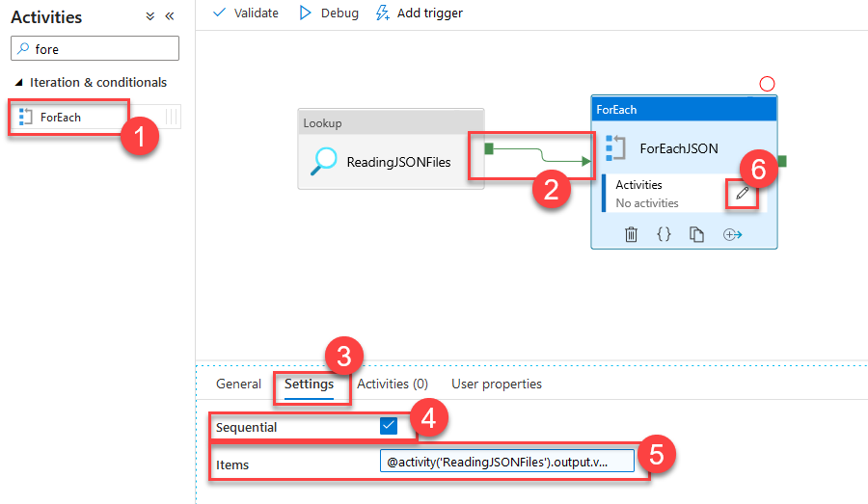The image size is (868, 504).
Task: Click the add output arrow icon
Action: click(x=732, y=234)
